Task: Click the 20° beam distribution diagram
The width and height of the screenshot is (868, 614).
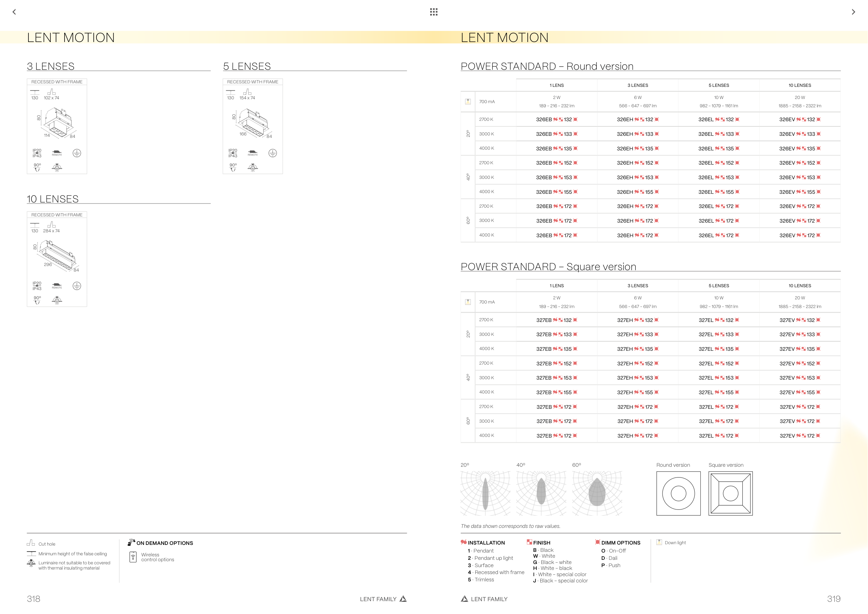Action: pyautogui.click(x=485, y=493)
